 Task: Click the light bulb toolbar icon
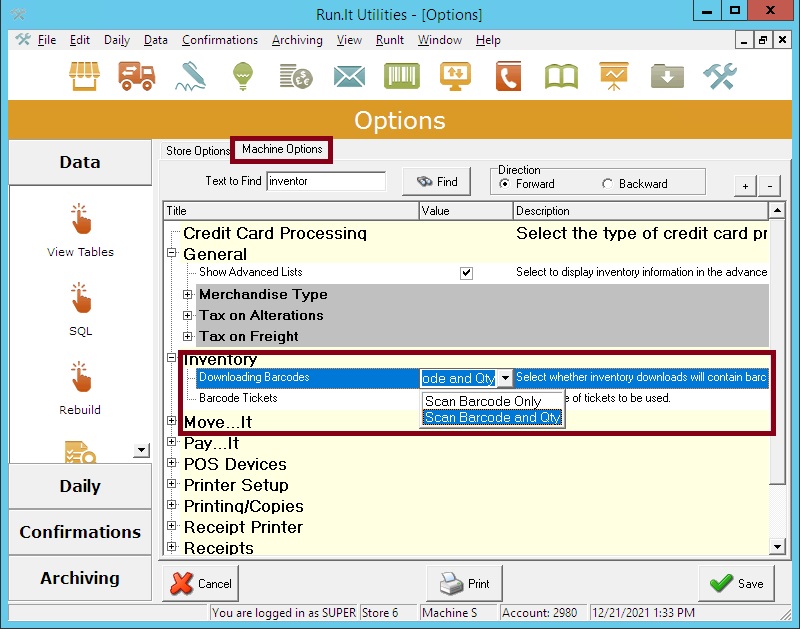point(243,77)
